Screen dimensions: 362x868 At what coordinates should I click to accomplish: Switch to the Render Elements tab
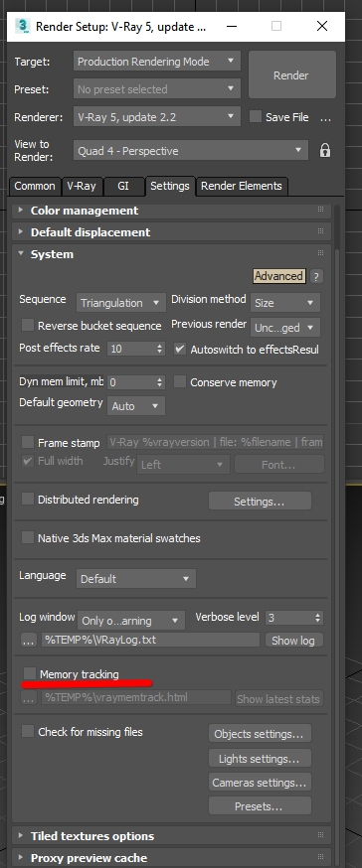241,186
